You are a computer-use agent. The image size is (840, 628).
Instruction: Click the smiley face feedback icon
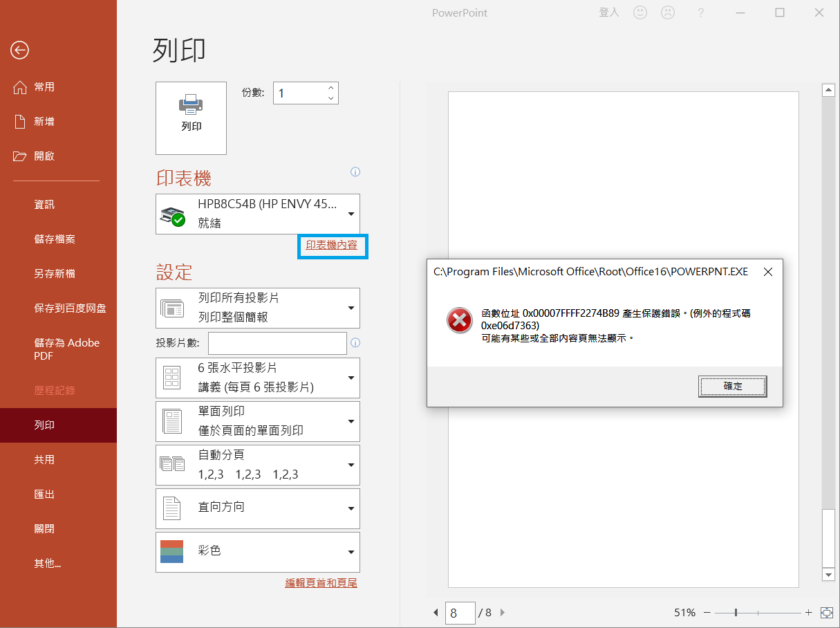coord(640,12)
